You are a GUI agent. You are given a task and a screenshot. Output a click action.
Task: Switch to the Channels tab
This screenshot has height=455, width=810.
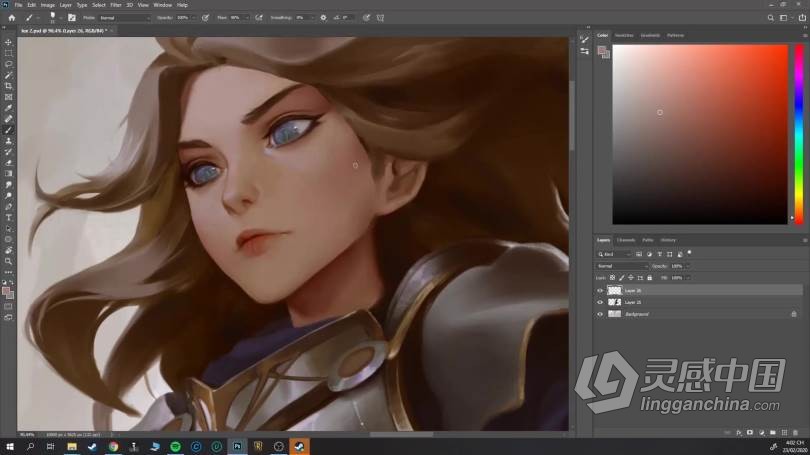[x=626, y=240]
